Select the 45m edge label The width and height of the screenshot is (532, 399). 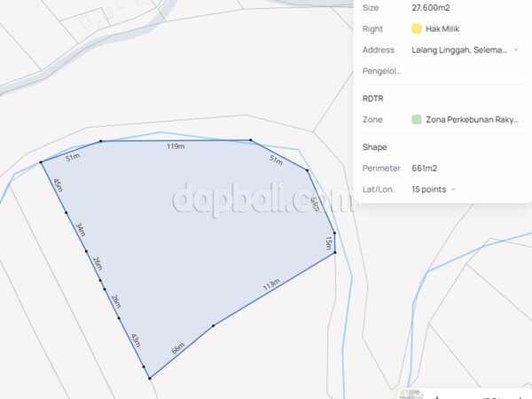[58, 185]
